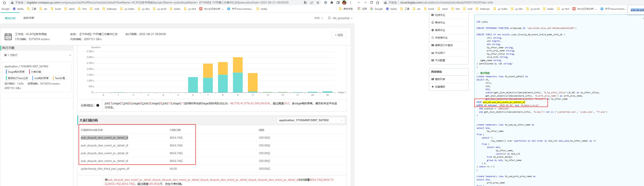Click stage 6 bar in duration chart

[193, 85]
